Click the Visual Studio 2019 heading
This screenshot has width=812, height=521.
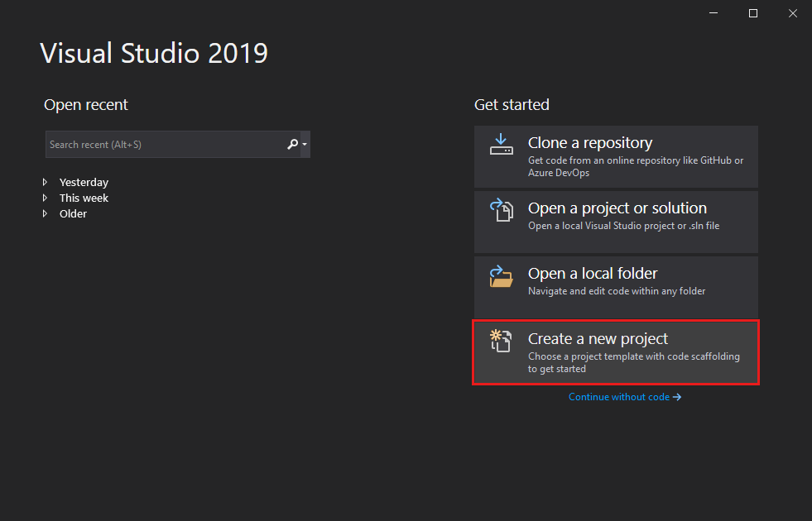(x=154, y=53)
